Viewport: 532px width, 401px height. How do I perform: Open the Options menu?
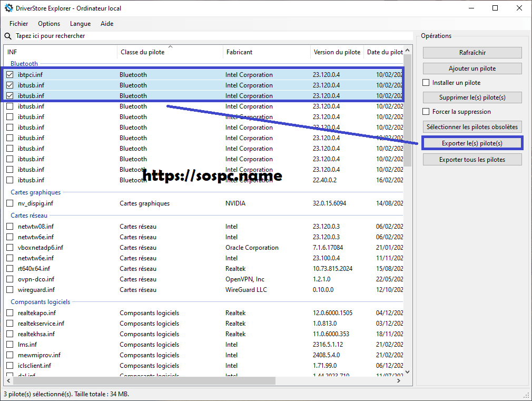pos(49,24)
